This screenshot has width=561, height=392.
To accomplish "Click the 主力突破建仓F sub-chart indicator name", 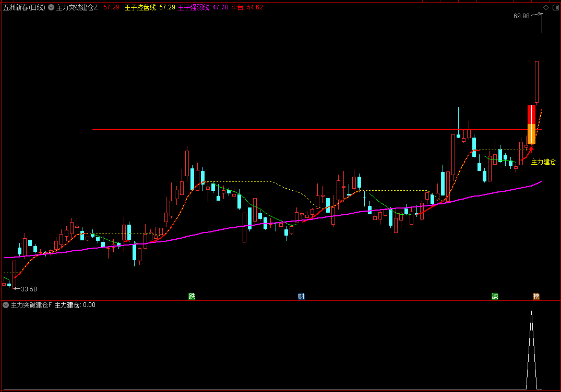I will 31,305.
